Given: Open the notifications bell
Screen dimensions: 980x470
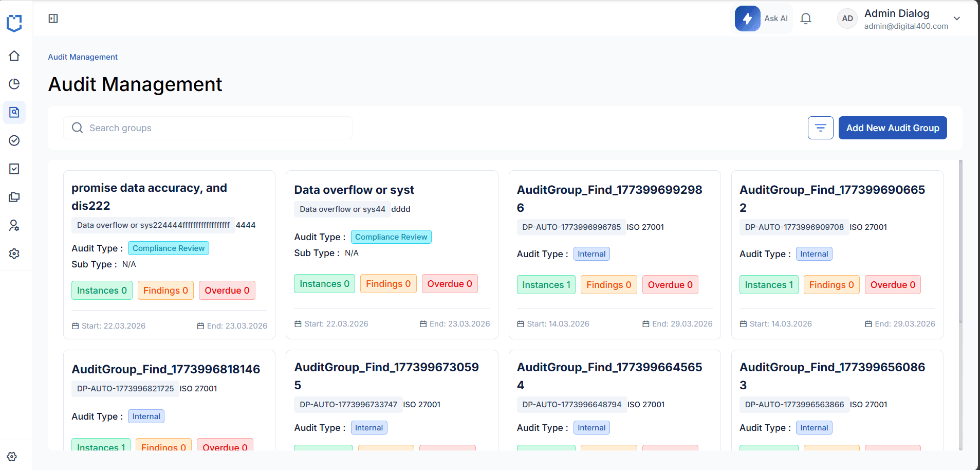Looking at the screenshot, I should pos(806,19).
